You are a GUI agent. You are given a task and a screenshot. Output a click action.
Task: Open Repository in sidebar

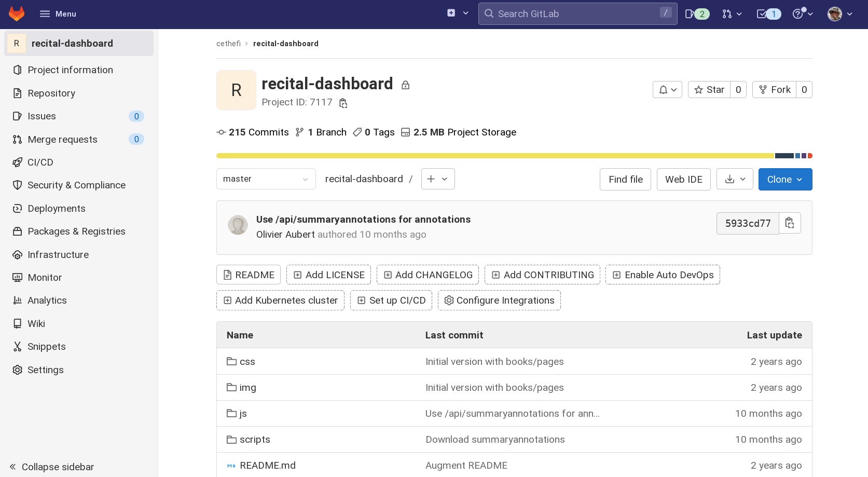pos(79,93)
